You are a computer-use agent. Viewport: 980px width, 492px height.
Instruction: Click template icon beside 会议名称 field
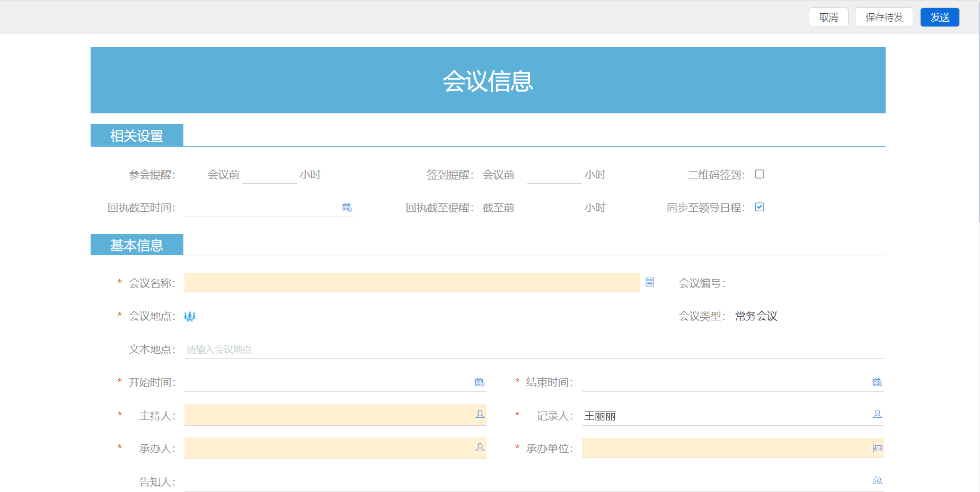[x=650, y=282]
